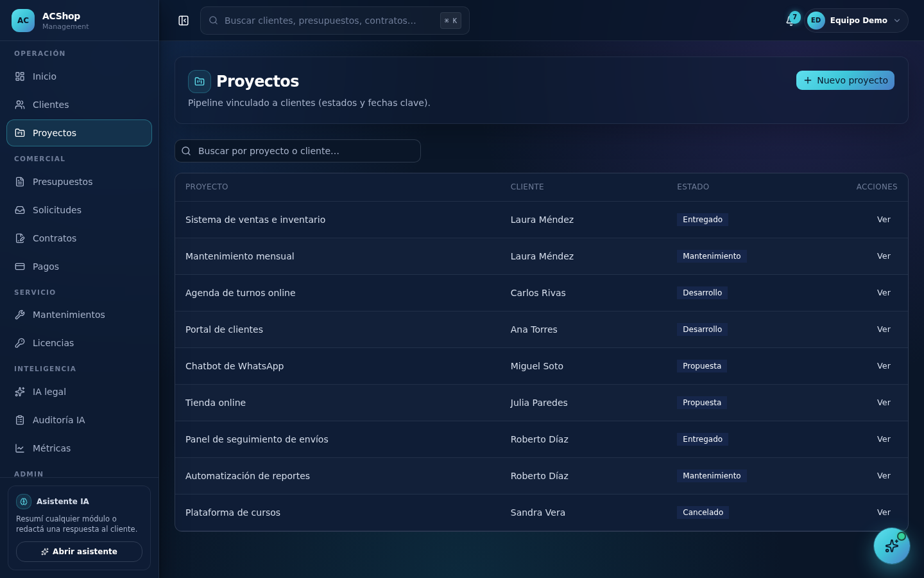
Task: Click the IA legal sparkle icon
Action: (x=20, y=392)
